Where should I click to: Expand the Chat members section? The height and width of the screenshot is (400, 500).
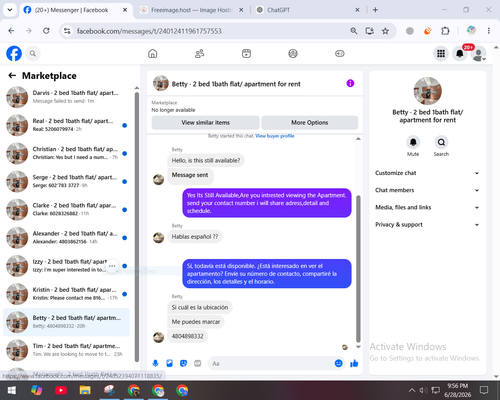click(x=427, y=190)
